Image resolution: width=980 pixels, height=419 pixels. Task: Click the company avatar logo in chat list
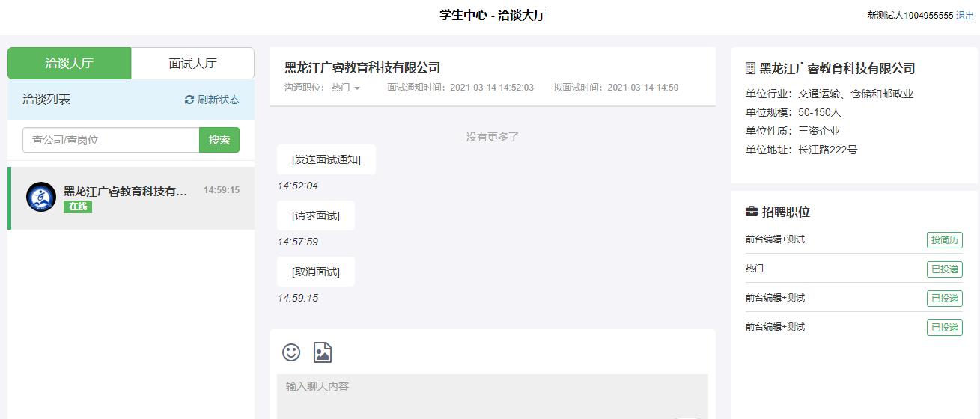click(40, 197)
